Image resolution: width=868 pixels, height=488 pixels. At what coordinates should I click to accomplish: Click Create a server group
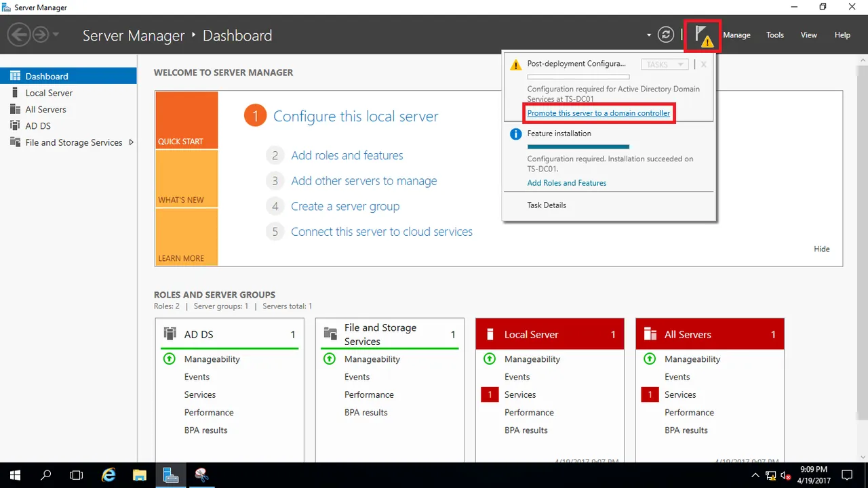click(345, 206)
